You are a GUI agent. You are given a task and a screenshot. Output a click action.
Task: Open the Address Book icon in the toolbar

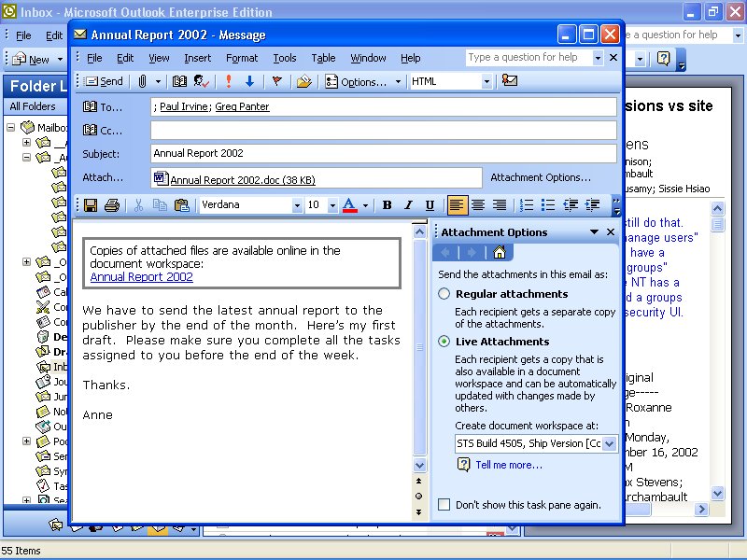click(x=180, y=81)
